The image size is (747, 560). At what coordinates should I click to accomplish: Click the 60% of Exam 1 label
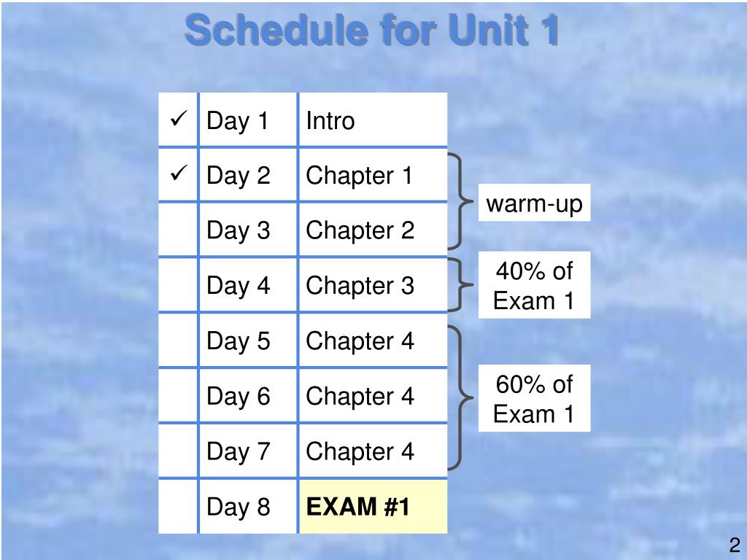(534, 398)
